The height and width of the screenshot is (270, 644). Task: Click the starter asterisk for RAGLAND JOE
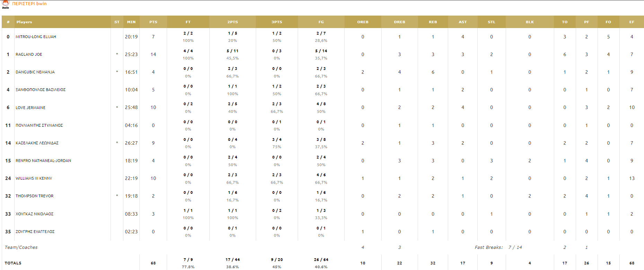117,54
